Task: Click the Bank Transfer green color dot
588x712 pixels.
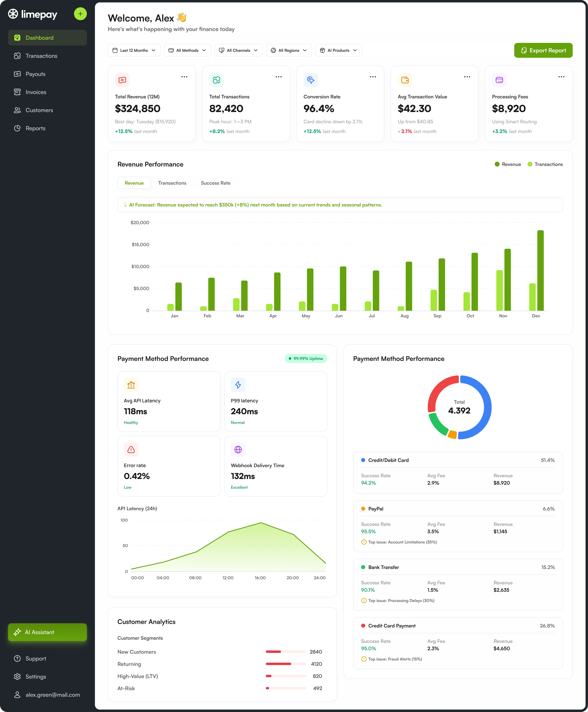Action: pyautogui.click(x=363, y=567)
